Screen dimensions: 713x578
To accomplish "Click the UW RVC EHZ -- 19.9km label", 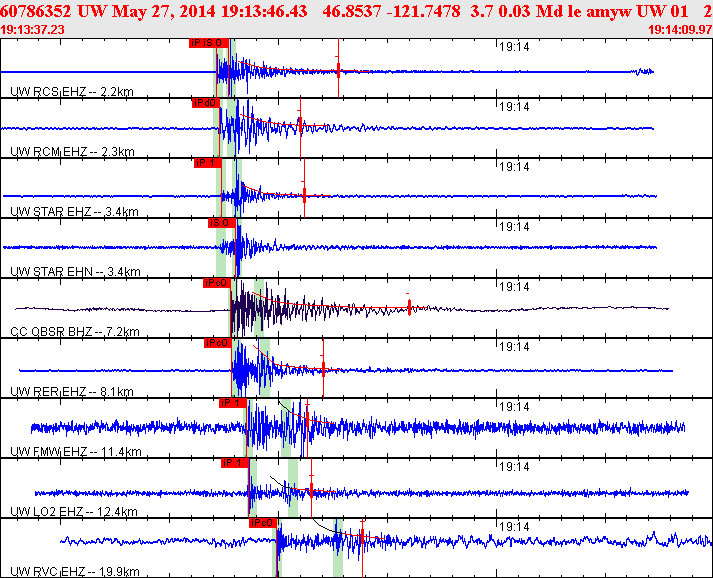I will 75,572.
